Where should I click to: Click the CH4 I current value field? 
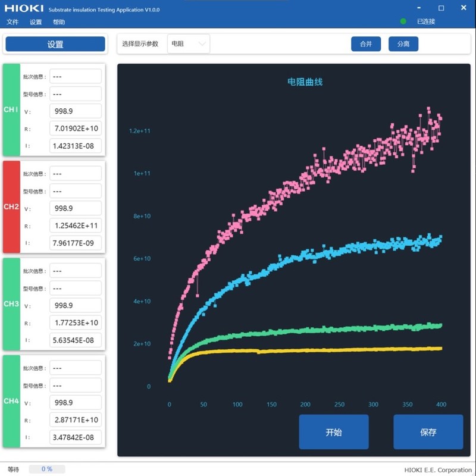coord(75,437)
